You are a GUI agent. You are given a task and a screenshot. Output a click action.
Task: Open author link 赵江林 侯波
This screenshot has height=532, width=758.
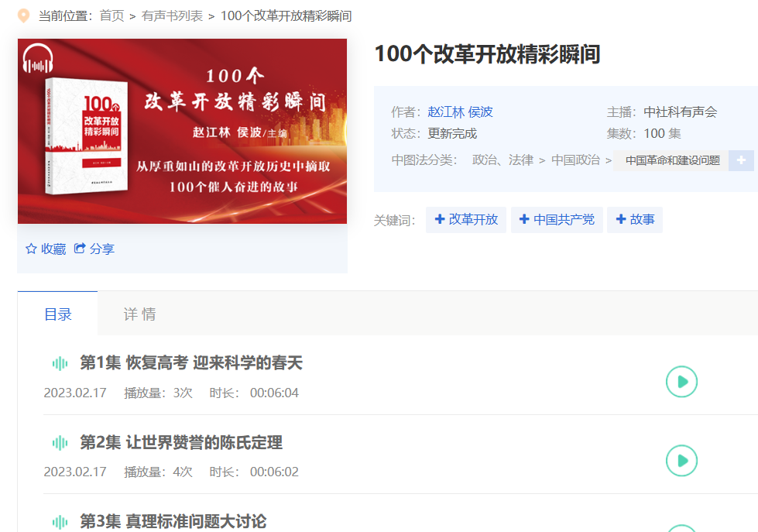point(460,112)
